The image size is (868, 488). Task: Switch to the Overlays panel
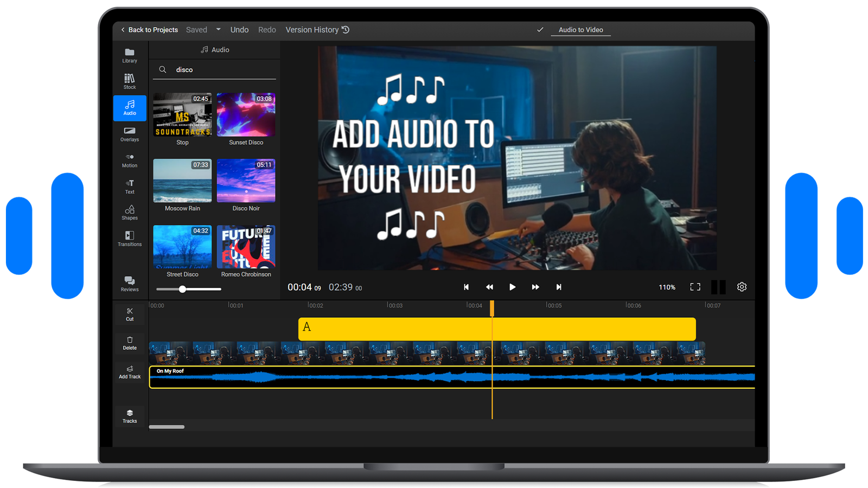tap(130, 134)
